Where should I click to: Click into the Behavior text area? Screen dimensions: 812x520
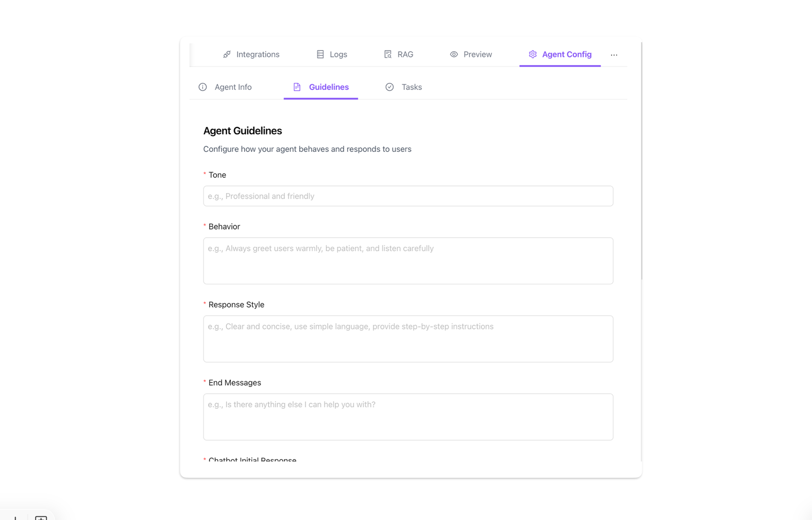[408, 261]
